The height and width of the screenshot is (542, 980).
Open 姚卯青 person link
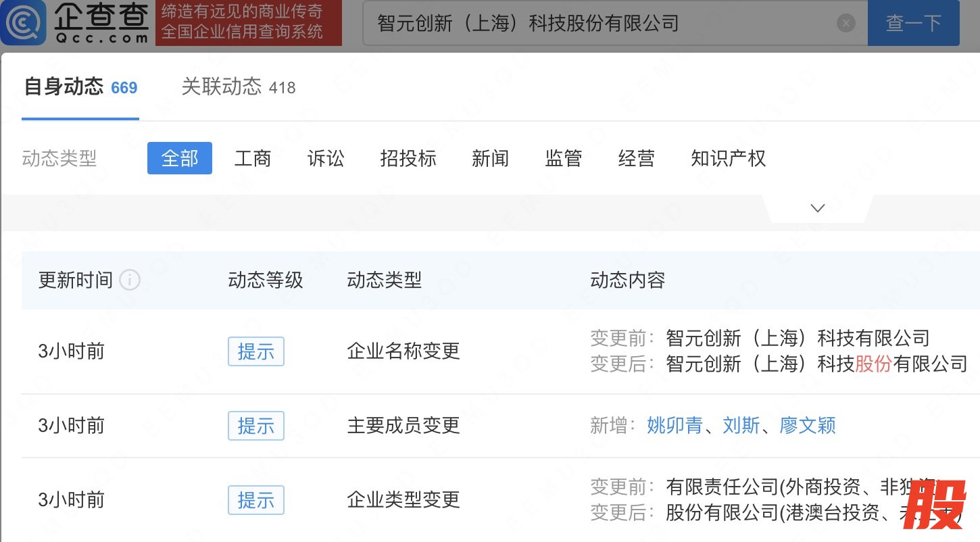pos(675,425)
